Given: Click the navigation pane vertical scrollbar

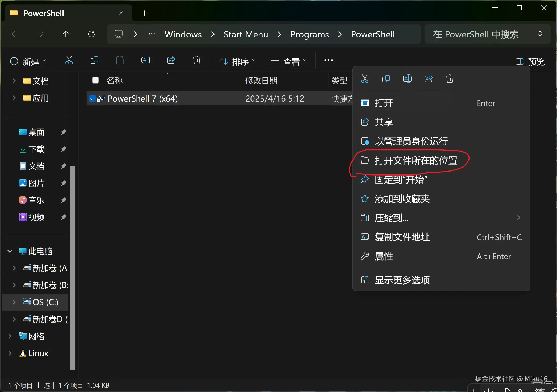Looking at the screenshot, I should pos(73,267).
